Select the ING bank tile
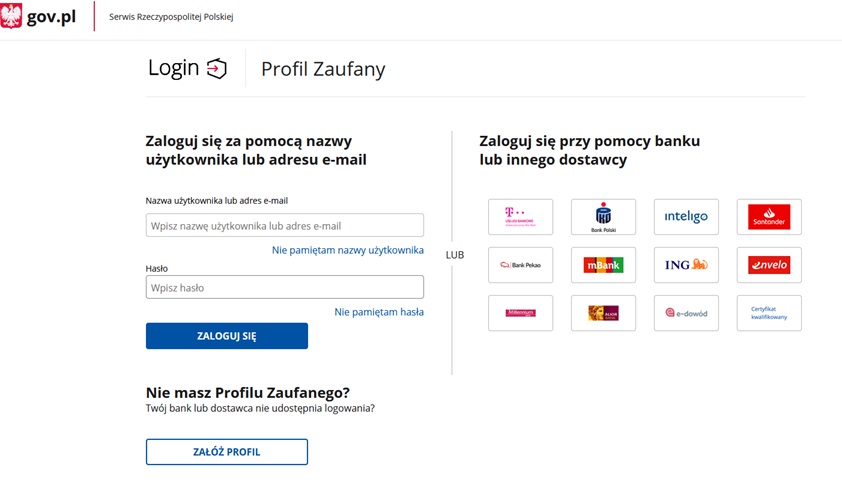 tap(686, 265)
